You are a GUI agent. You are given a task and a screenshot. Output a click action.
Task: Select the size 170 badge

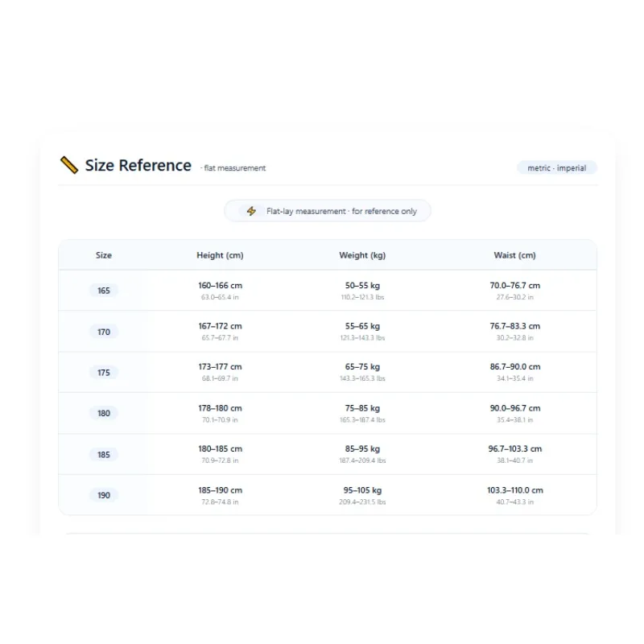[x=104, y=332]
